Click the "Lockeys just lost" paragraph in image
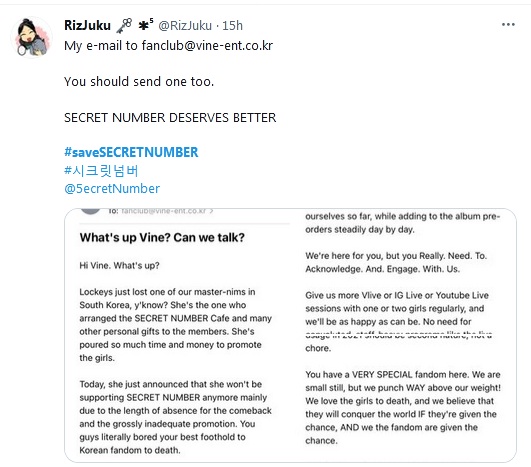The width and height of the screenshot is (531, 467). 175,325
